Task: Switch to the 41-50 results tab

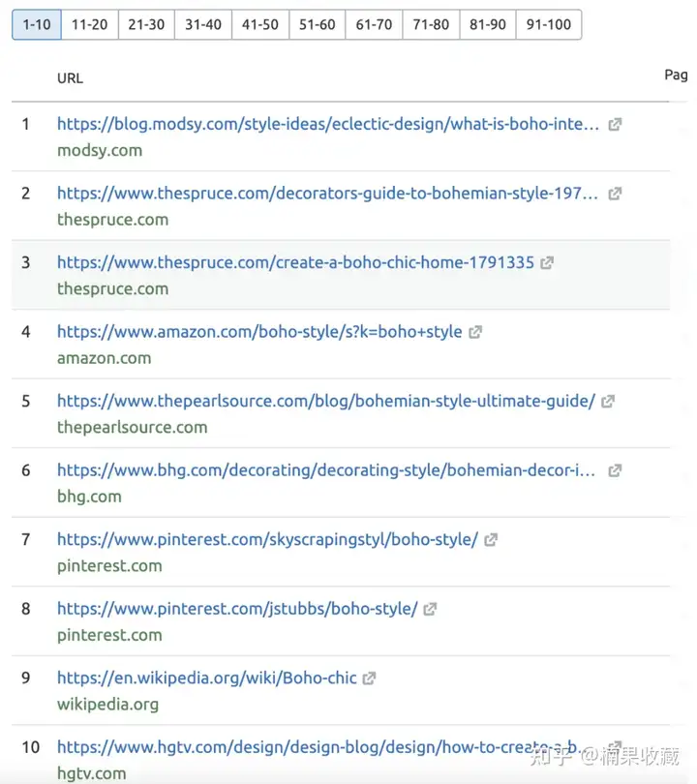Action: coord(260,24)
